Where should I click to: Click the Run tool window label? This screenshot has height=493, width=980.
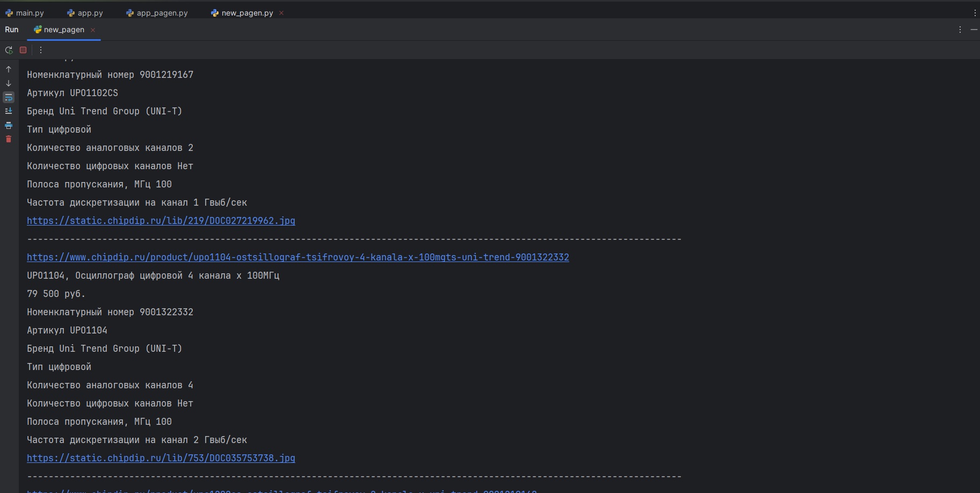[12, 30]
